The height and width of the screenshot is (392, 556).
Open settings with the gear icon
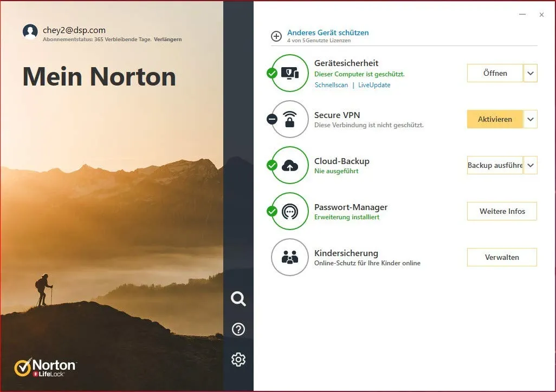click(x=238, y=359)
